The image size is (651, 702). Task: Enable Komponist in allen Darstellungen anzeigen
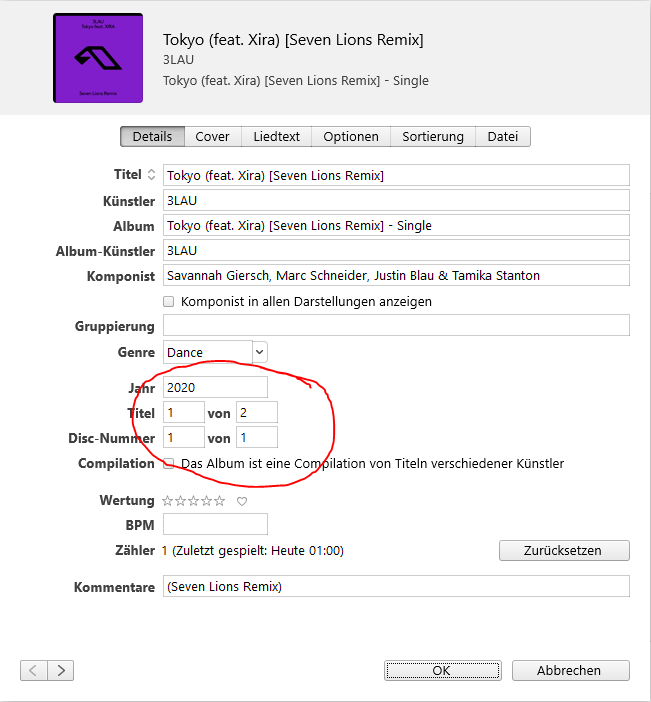tap(168, 301)
